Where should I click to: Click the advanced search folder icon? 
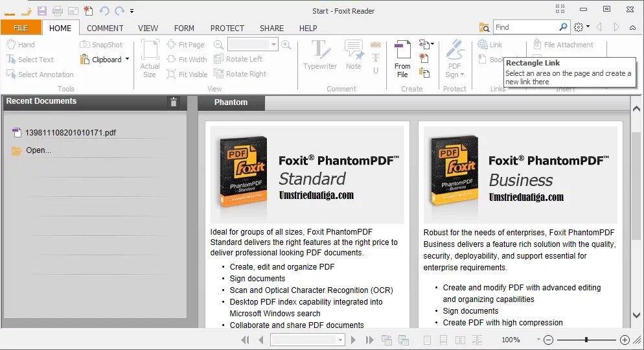click(x=484, y=27)
